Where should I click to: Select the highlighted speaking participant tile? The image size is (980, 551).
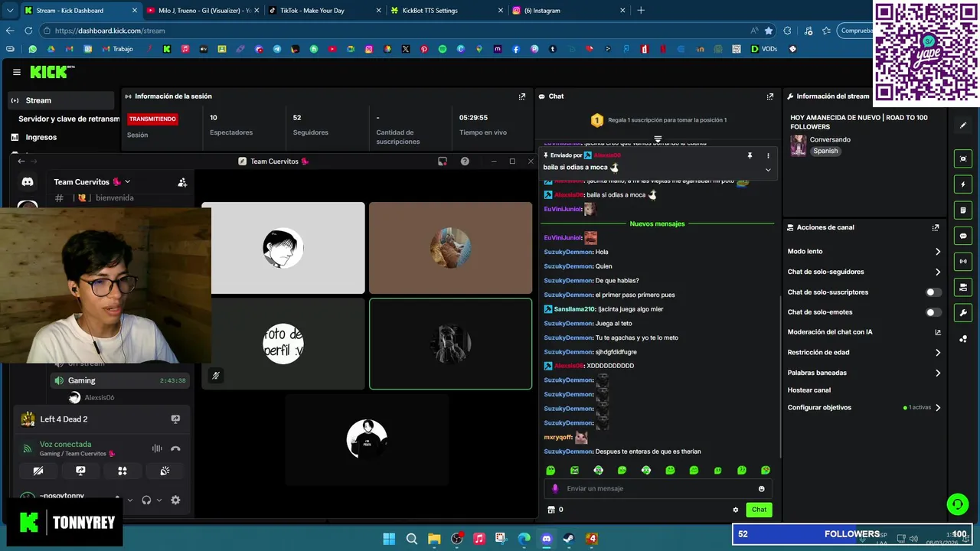point(450,344)
